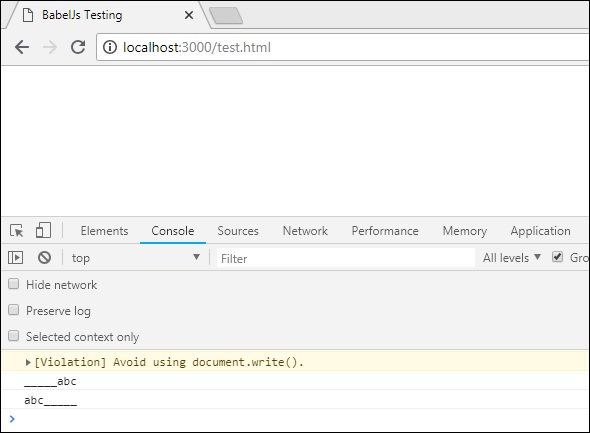Check Selected context only option
Viewport: 590px width, 433px height.
coord(14,336)
